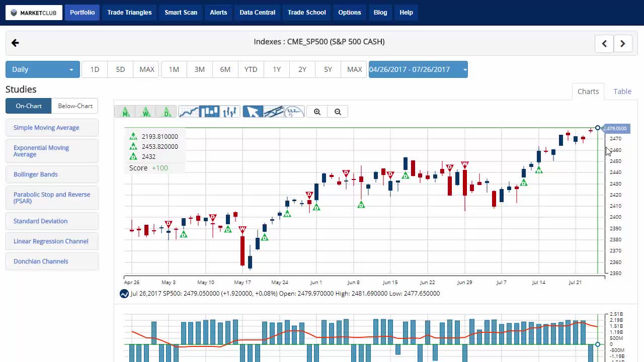Select the MAX button next to 5Y

[354, 69]
